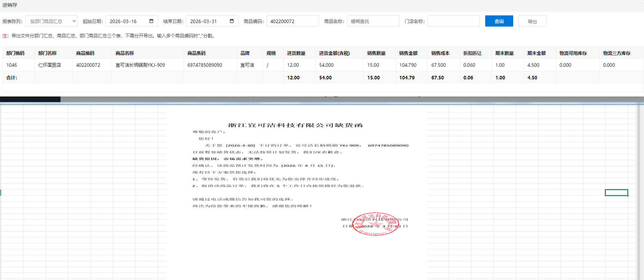Click the 结束日期 date value 2026-03-31
Image resolution: width=644 pixels, height=280 pixels.
pos(204,21)
